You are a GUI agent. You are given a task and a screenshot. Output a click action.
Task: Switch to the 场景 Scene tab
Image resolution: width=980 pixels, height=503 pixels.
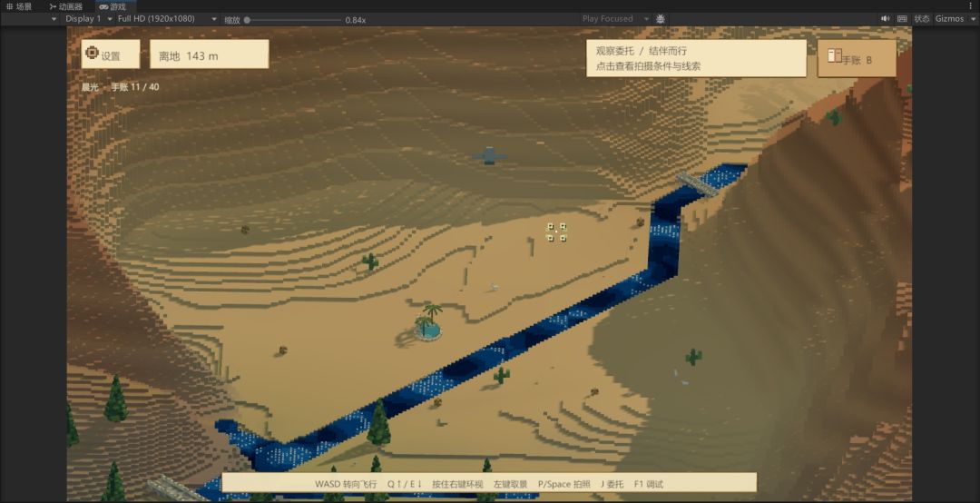click(19, 6)
